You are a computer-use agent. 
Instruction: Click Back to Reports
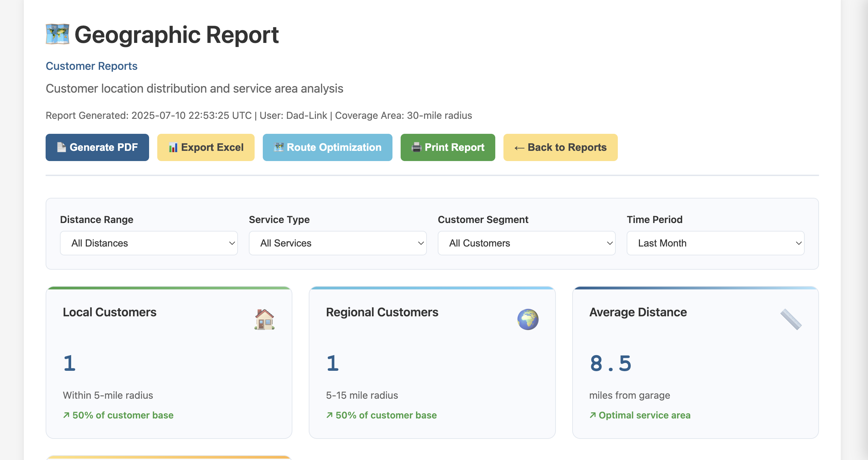click(x=560, y=147)
